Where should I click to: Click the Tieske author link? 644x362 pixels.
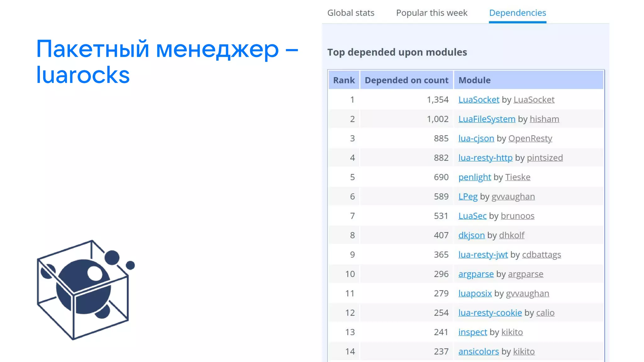point(518,177)
